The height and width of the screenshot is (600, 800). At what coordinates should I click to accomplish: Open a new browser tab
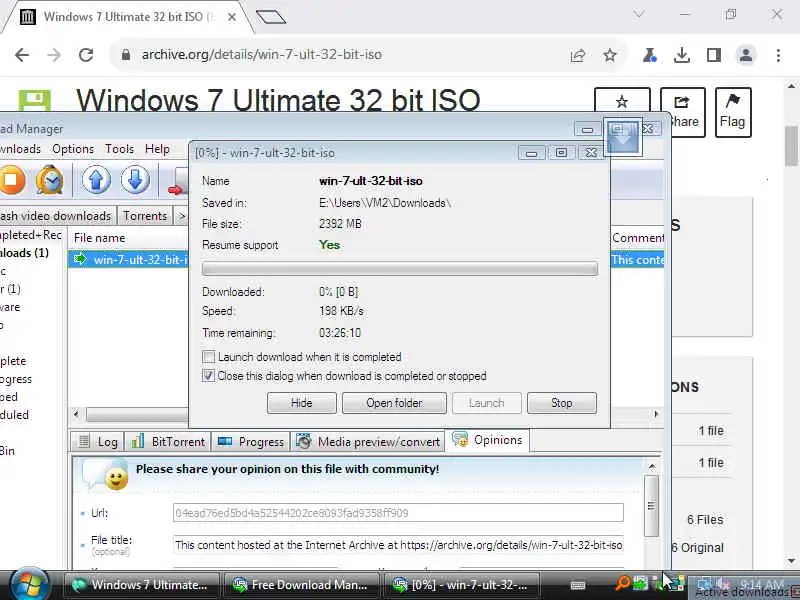(271, 17)
